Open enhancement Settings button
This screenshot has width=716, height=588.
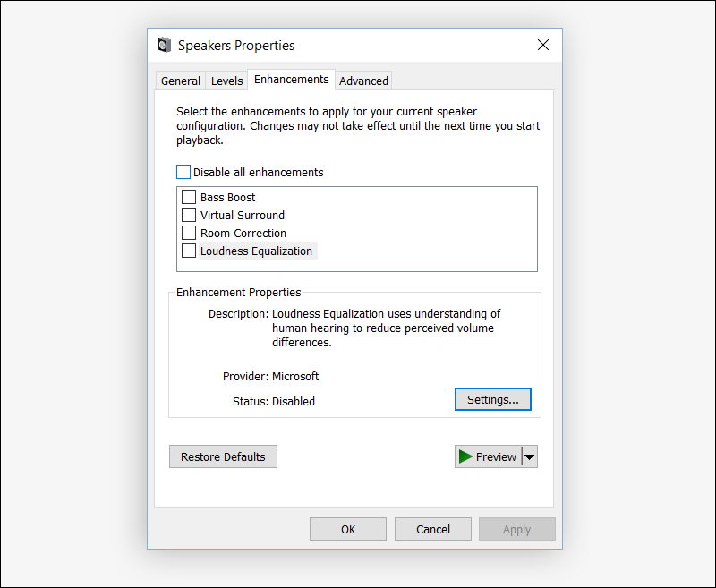pyautogui.click(x=492, y=400)
